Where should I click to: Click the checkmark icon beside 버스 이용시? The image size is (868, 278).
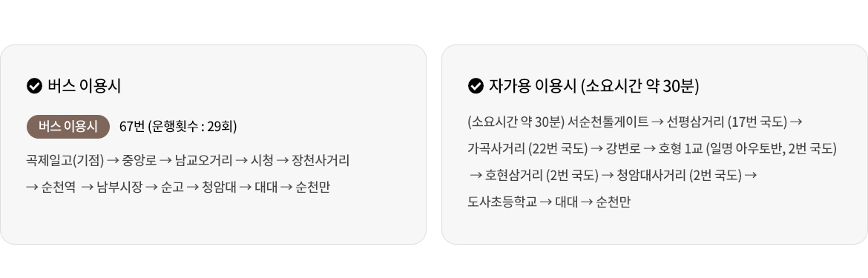pyautogui.click(x=34, y=86)
